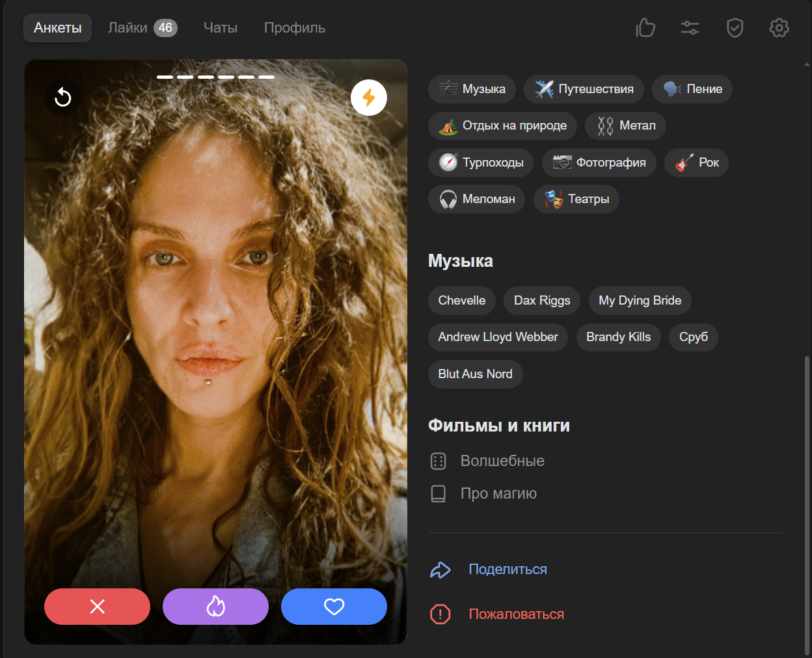Viewport: 812px width, 658px height.
Task: Select the Отдых на природе tag
Action: (502, 126)
